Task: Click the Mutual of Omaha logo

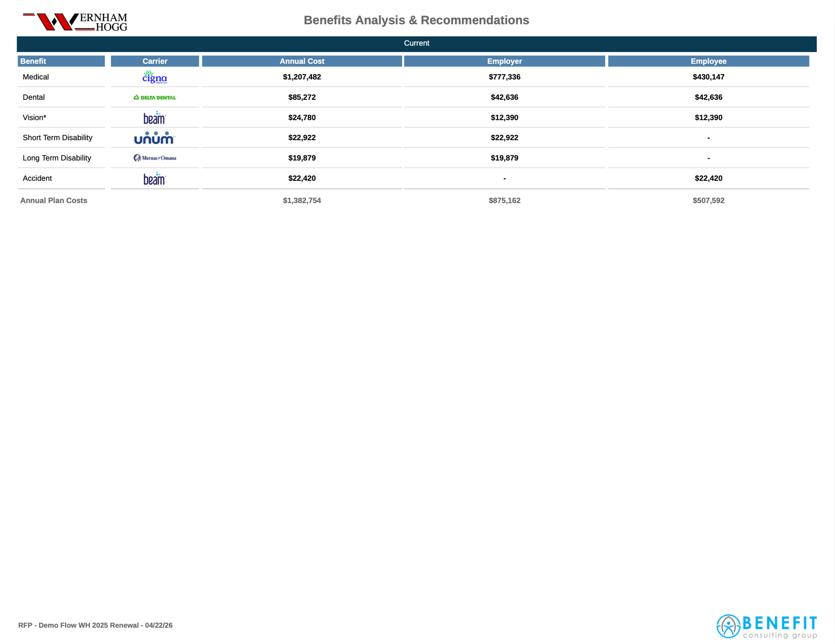Action: [x=154, y=158]
